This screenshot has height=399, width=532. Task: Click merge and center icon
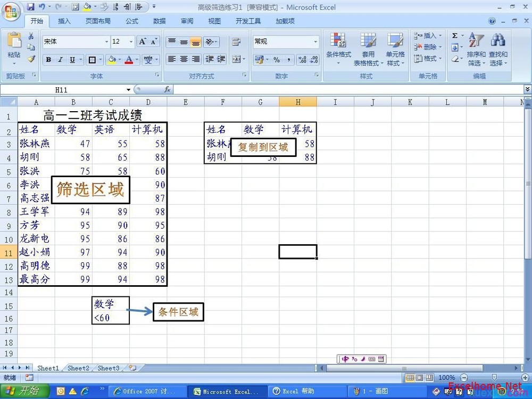click(237, 59)
